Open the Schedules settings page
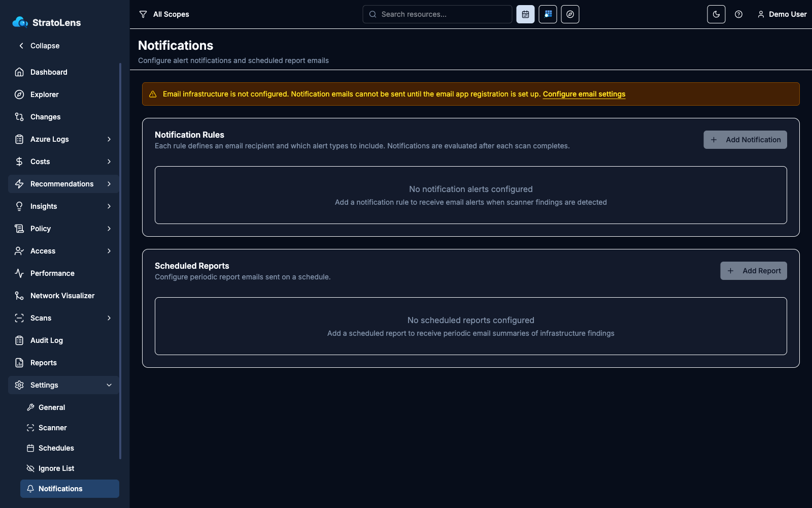This screenshot has width=812, height=508. [x=70, y=448]
